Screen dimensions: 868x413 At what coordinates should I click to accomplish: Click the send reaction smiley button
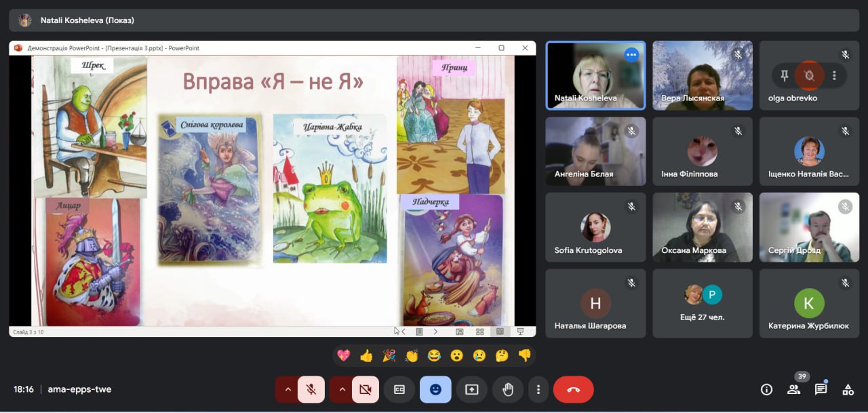click(x=435, y=389)
